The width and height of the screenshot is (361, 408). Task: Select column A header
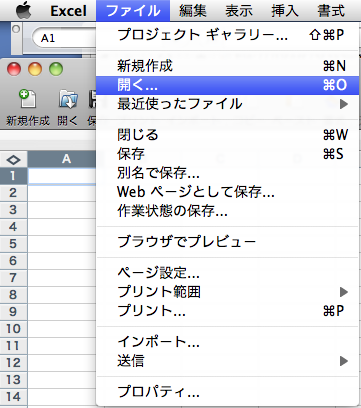(x=62, y=159)
